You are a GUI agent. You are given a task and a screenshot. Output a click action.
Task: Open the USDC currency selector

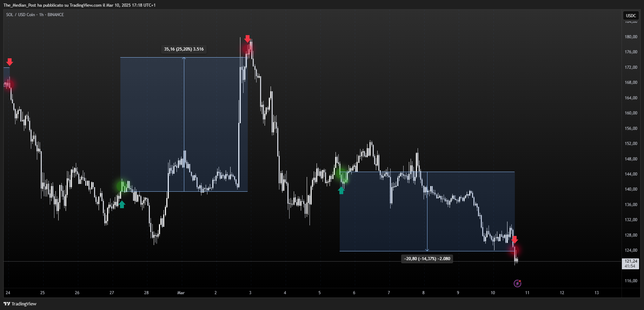tap(631, 15)
